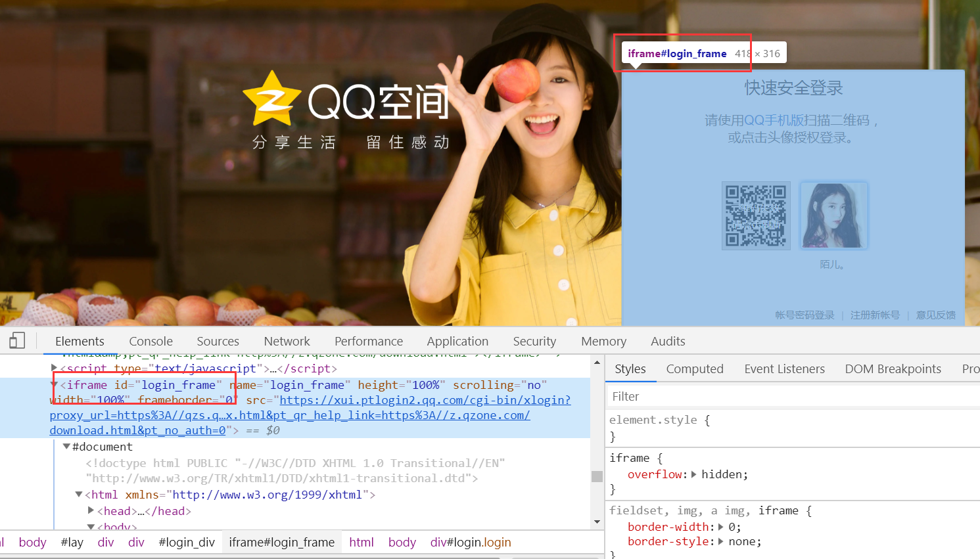Click the hidden value in iframe rule
This screenshot has height=559, width=980.
(x=721, y=474)
